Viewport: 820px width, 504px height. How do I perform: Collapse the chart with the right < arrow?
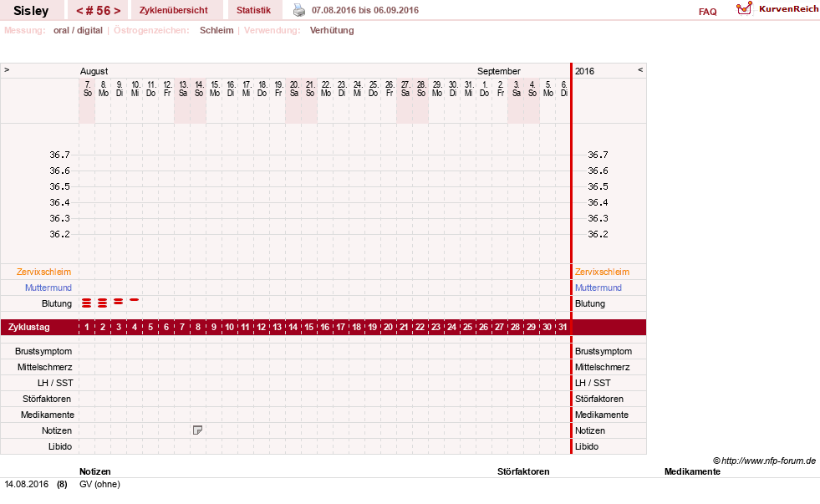[640, 69]
